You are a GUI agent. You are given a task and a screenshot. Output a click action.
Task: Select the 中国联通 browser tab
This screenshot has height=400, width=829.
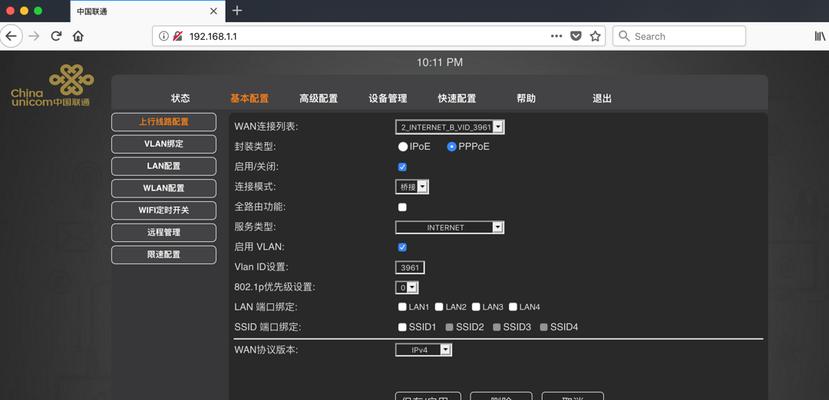pos(147,11)
